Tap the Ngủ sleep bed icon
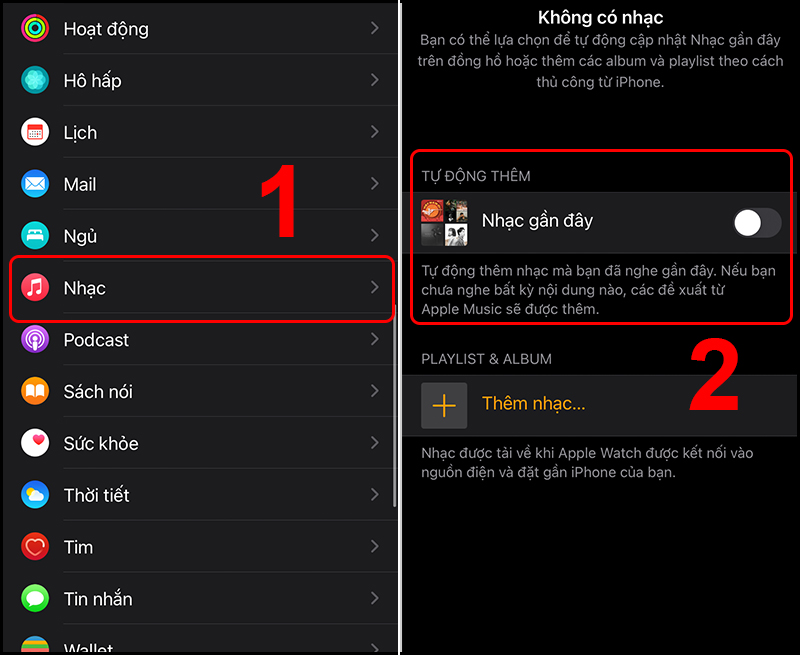Image resolution: width=800 pixels, height=655 pixels. click(x=35, y=235)
